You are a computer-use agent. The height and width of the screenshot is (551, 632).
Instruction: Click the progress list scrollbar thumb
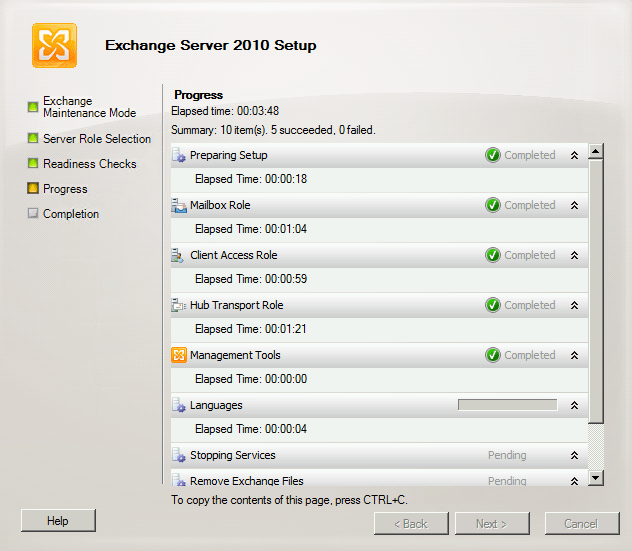point(595,291)
